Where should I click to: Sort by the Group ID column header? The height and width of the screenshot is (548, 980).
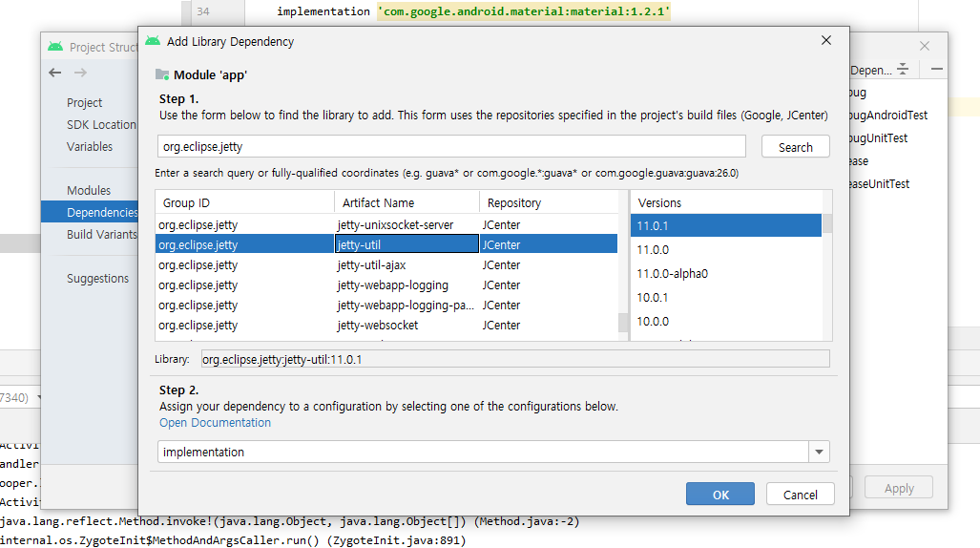pos(245,202)
